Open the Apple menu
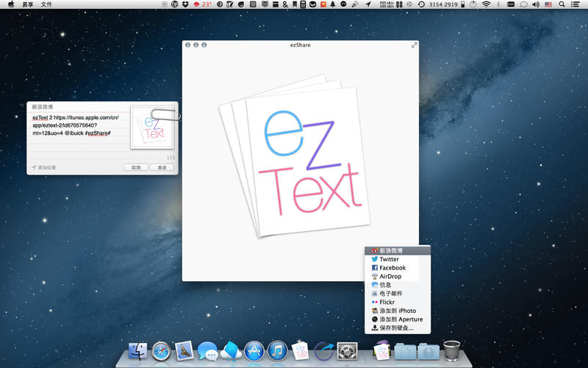 click(x=11, y=4)
